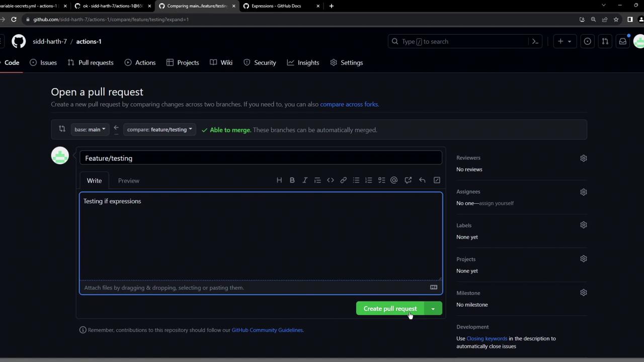The height and width of the screenshot is (362, 644).
Task: Add a hyperlink via the chain icon
Action: 343,180
